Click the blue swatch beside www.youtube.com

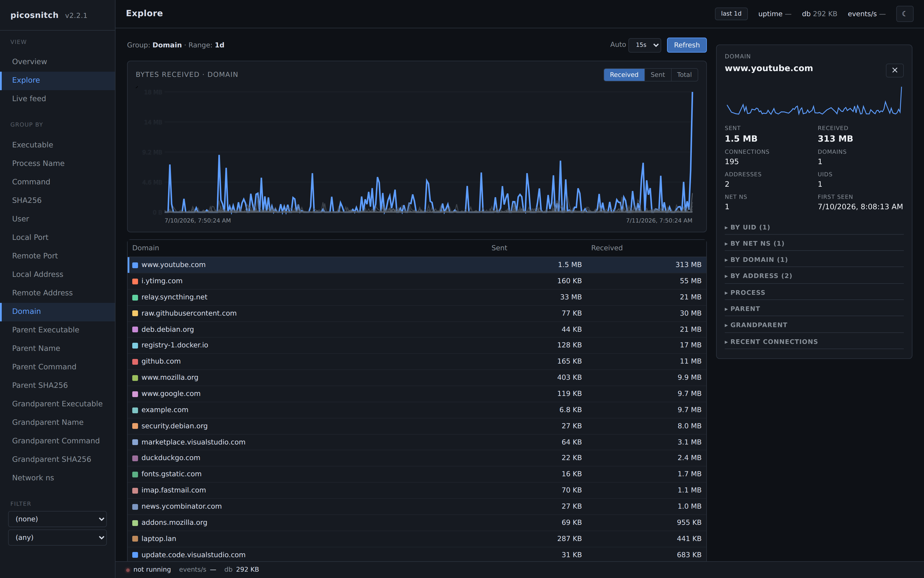(x=135, y=265)
